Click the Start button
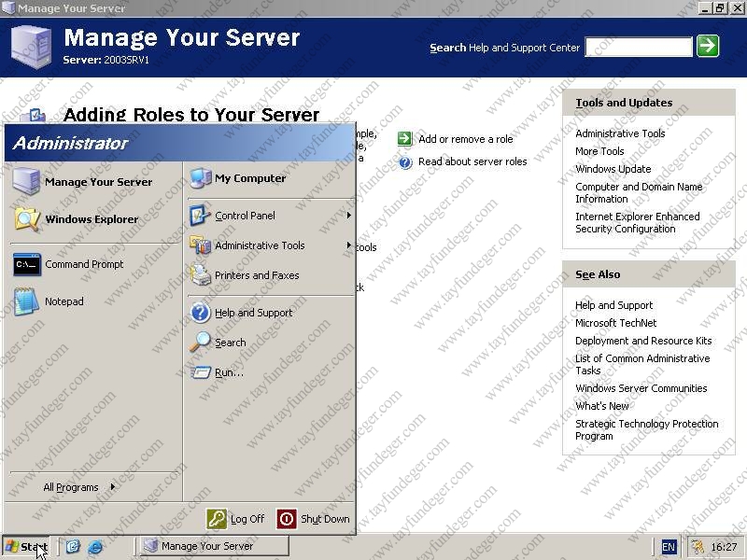This screenshot has height=560, width=747. [26, 546]
